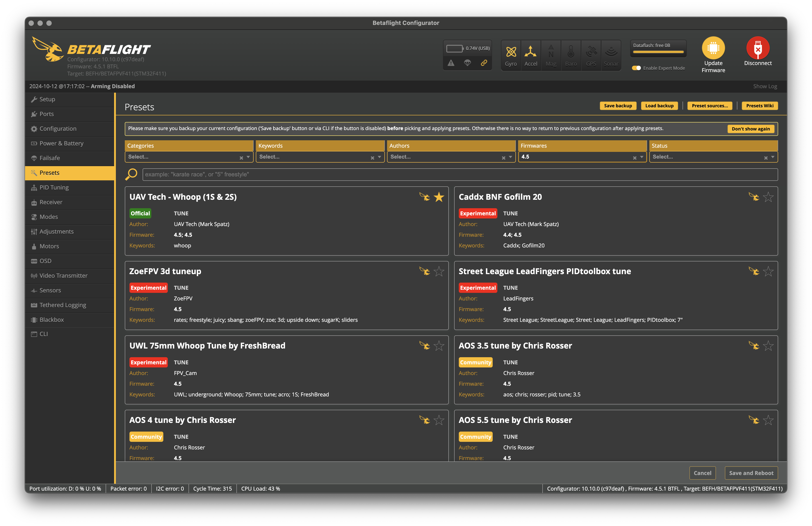Image resolution: width=812 pixels, height=526 pixels.
Task: Click the Accel sensor icon
Action: [x=531, y=52]
